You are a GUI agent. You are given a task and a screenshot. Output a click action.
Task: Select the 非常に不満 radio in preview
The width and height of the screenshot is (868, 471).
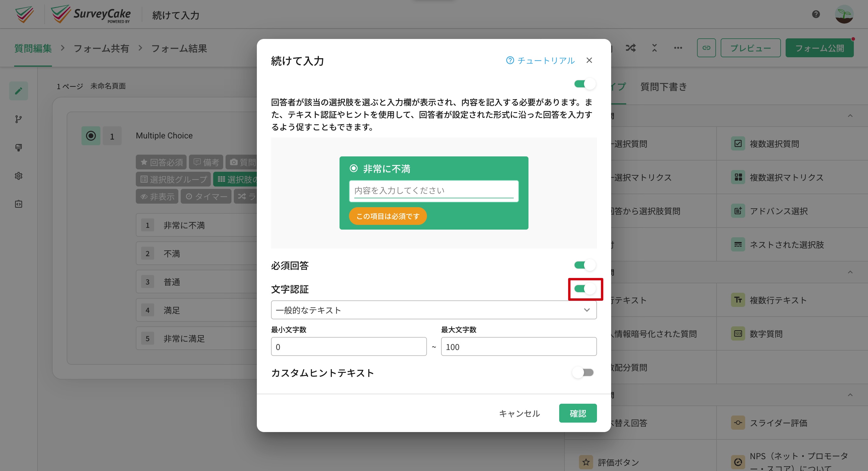[x=353, y=168]
